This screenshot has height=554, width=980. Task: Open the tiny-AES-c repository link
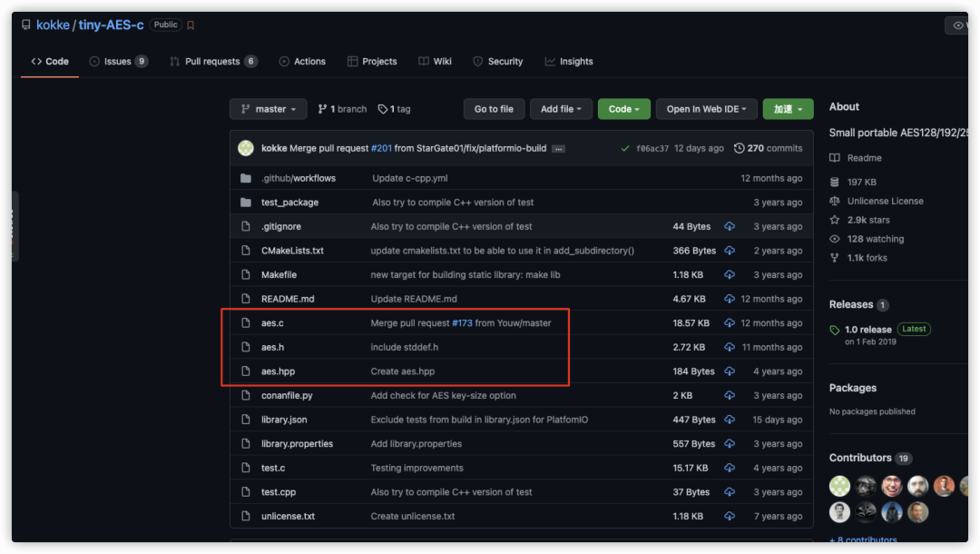click(111, 25)
